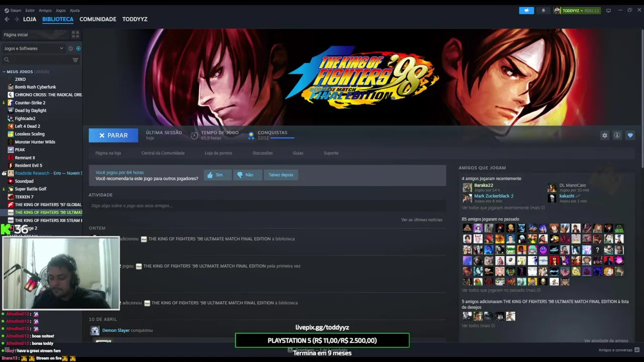Open CONQUISTAS achievements progress
This screenshot has height=362, width=644.
[272, 135]
